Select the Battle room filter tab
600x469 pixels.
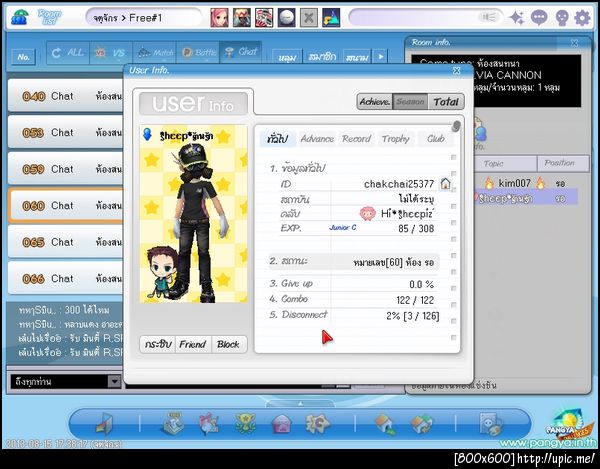198,53
